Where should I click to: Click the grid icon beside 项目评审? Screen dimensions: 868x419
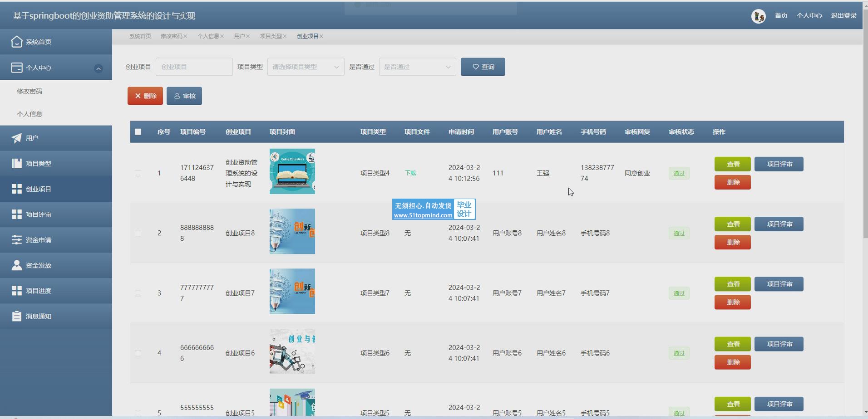[x=17, y=214]
